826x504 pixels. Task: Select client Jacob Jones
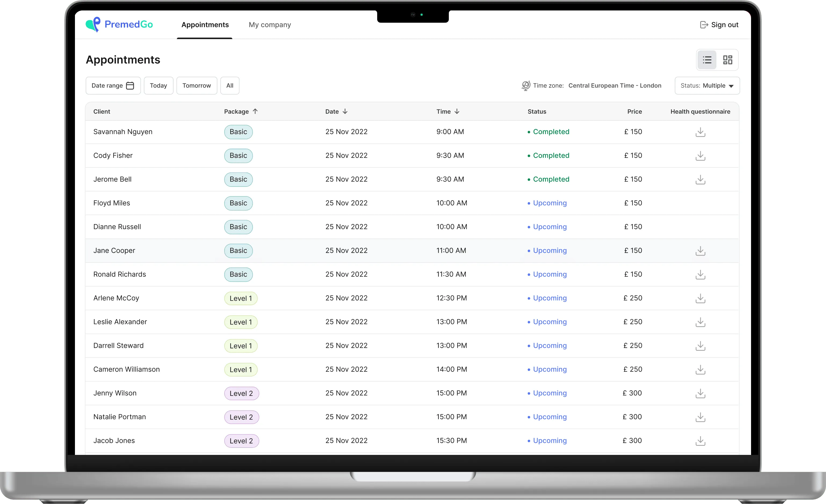click(114, 441)
